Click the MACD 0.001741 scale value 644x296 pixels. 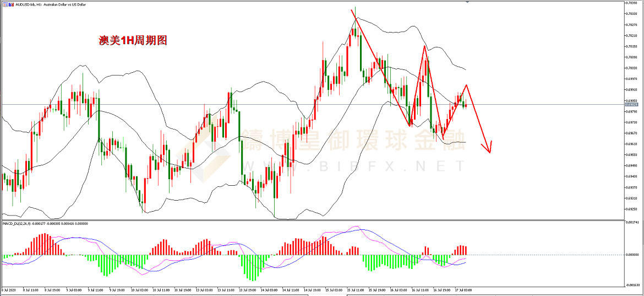click(632, 222)
